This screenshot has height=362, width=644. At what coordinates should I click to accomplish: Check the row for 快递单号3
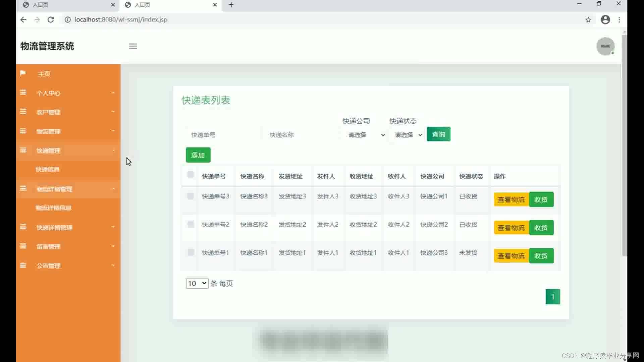(190, 196)
